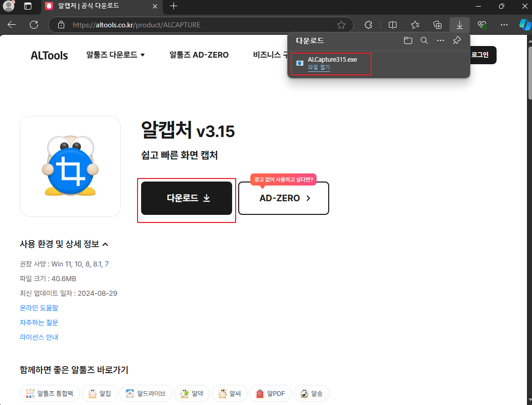
Task: Toggle split screen view in toolbar
Action: tap(392, 24)
